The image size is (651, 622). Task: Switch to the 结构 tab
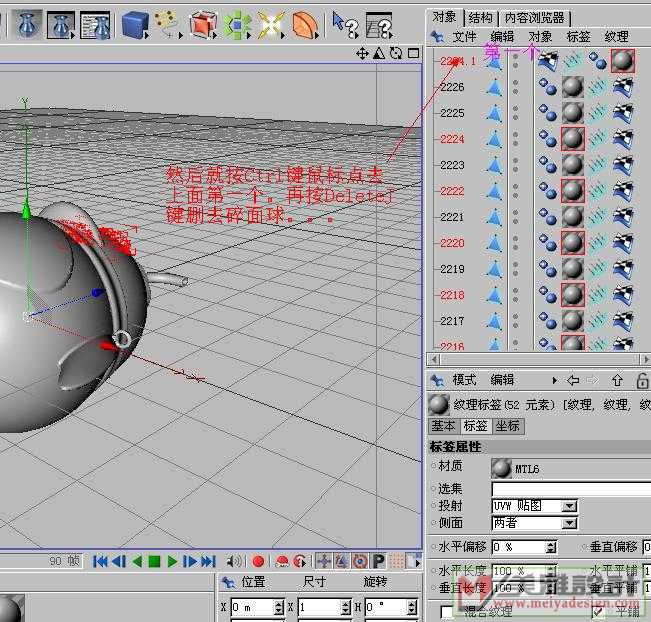click(480, 17)
